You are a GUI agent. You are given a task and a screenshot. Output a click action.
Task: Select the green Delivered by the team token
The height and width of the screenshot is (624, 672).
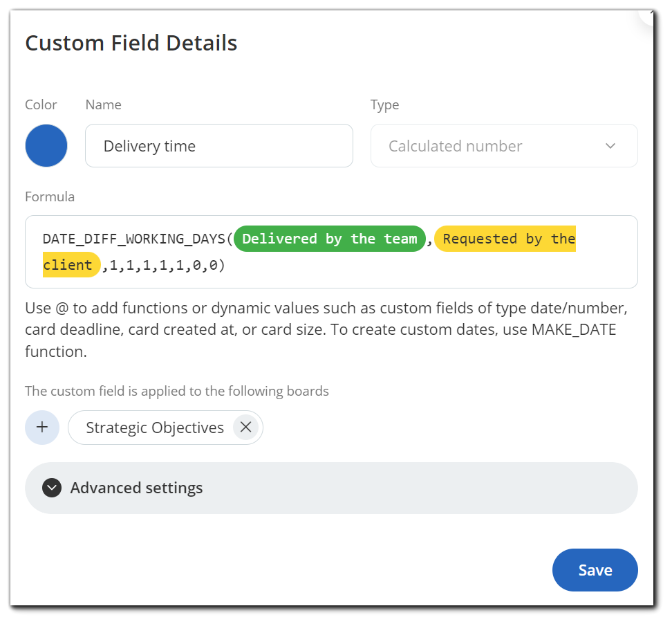click(x=330, y=239)
